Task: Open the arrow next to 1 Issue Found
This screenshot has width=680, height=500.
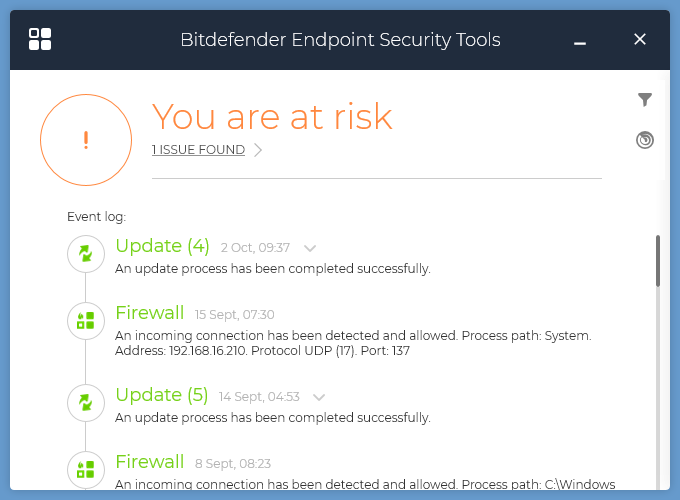Action: 258,150
